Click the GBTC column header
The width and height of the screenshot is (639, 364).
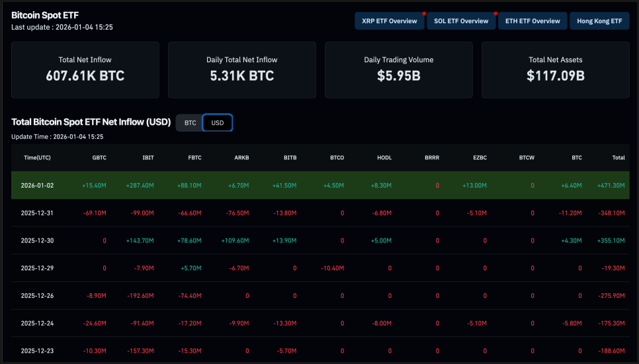[99, 158]
